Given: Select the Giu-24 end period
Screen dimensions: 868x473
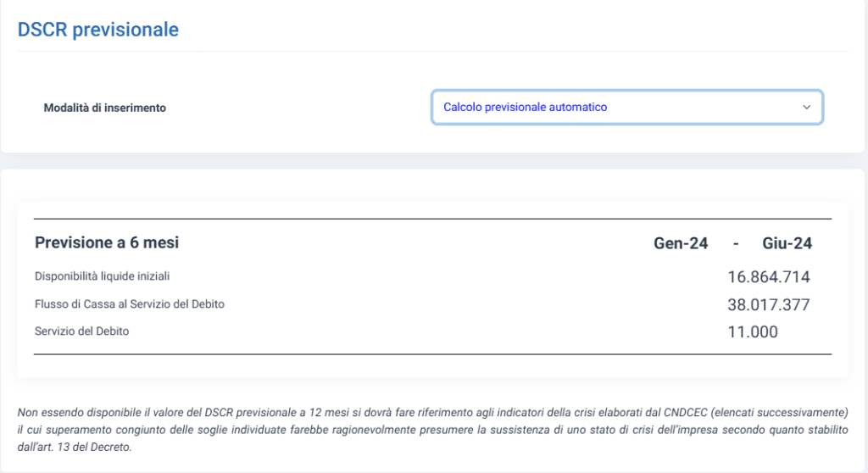Looking at the screenshot, I should (787, 243).
